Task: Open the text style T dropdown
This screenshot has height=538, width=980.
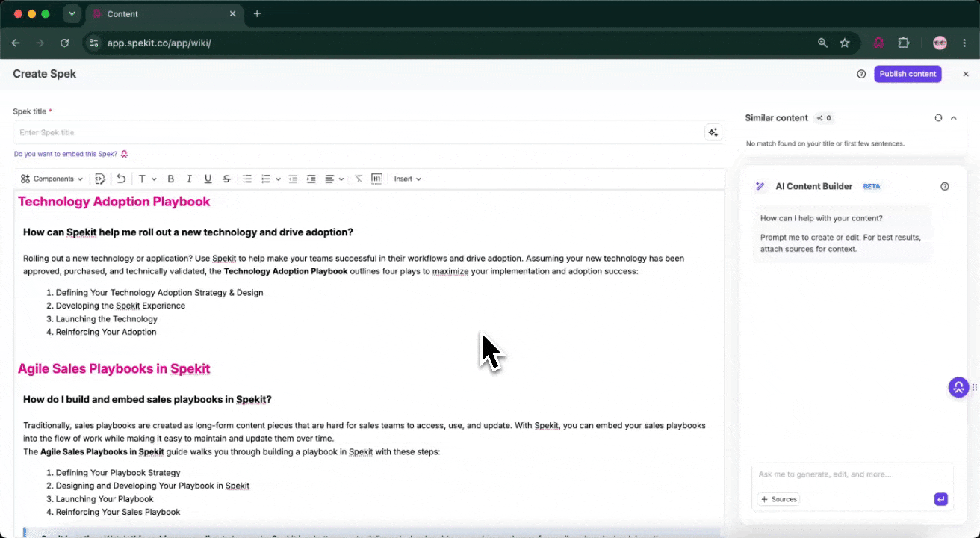Action: (x=147, y=179)
